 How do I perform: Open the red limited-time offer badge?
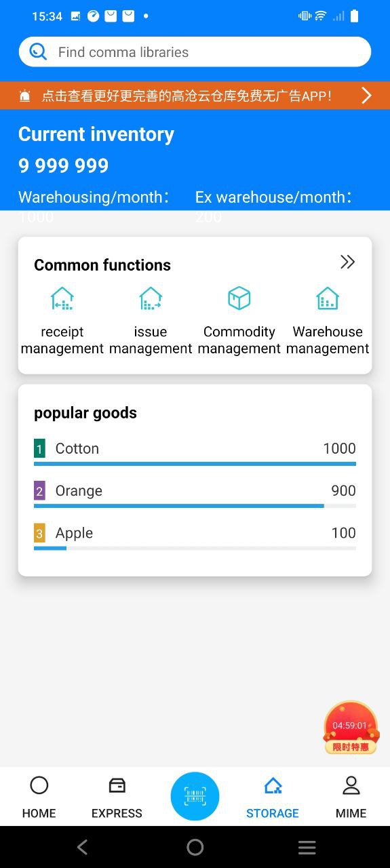[351, 728]
